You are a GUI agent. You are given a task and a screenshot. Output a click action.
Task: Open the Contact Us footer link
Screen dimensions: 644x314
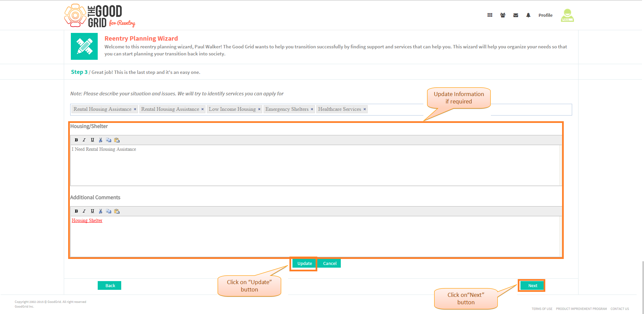tap(619, 309)
